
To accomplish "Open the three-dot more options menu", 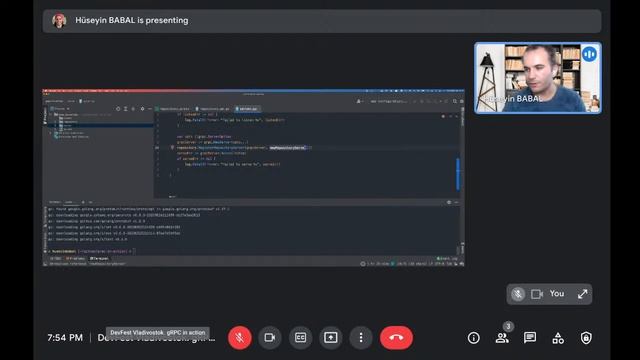I will pos(361,338).
